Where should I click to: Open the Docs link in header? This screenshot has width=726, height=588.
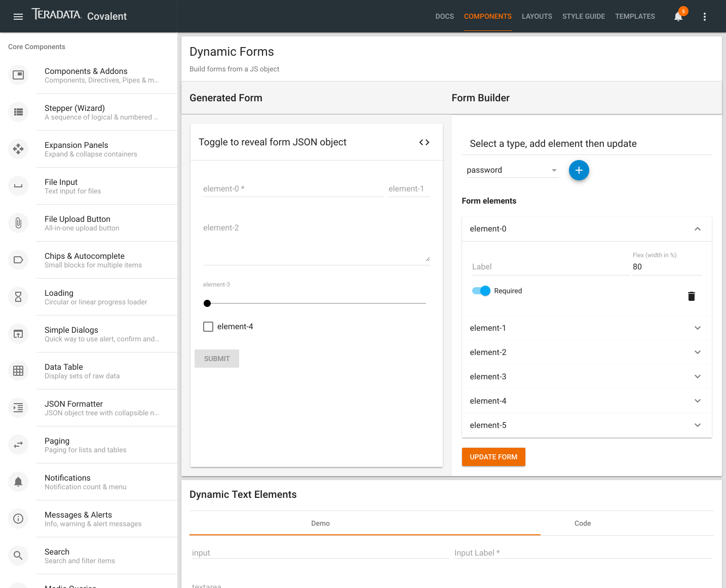tap(445, 17)
